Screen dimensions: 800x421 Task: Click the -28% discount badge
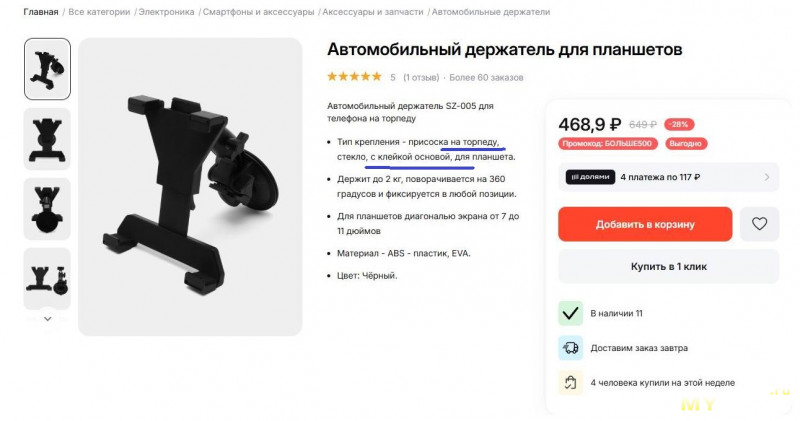coord(679,124)
